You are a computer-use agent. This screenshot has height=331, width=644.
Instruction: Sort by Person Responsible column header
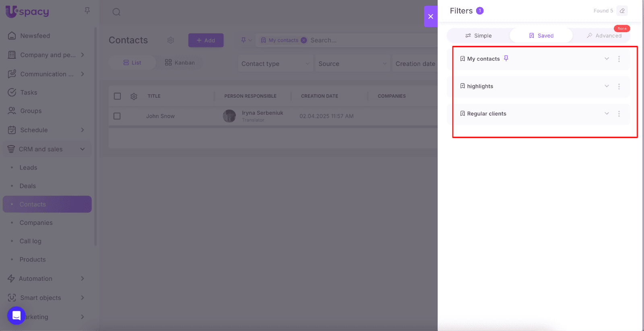250,96
